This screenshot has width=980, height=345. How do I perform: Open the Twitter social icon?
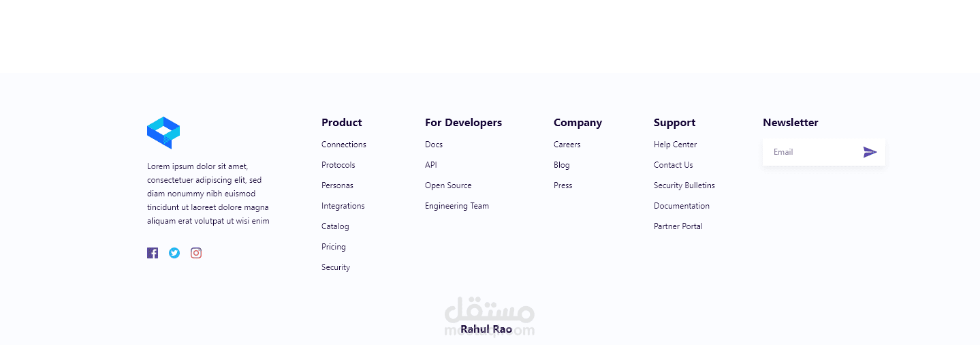[174, 253]
